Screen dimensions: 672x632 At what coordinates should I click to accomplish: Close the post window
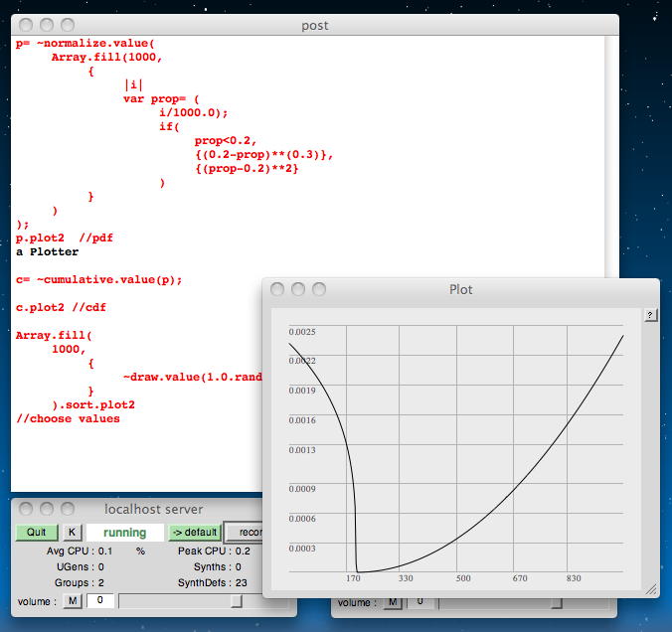(x=26, y=25)
